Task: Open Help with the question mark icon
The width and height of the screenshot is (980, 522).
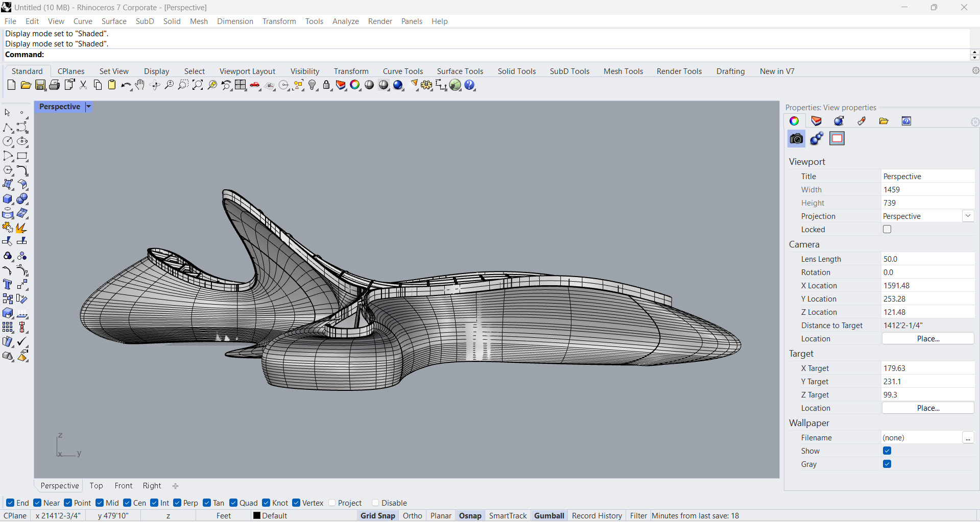Action: 470,85
